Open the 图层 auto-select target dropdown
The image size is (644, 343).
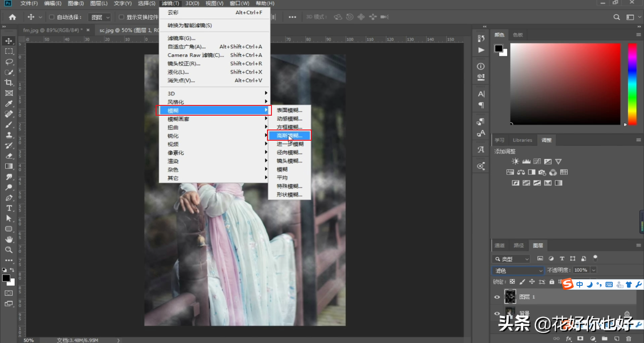(100, 17)
